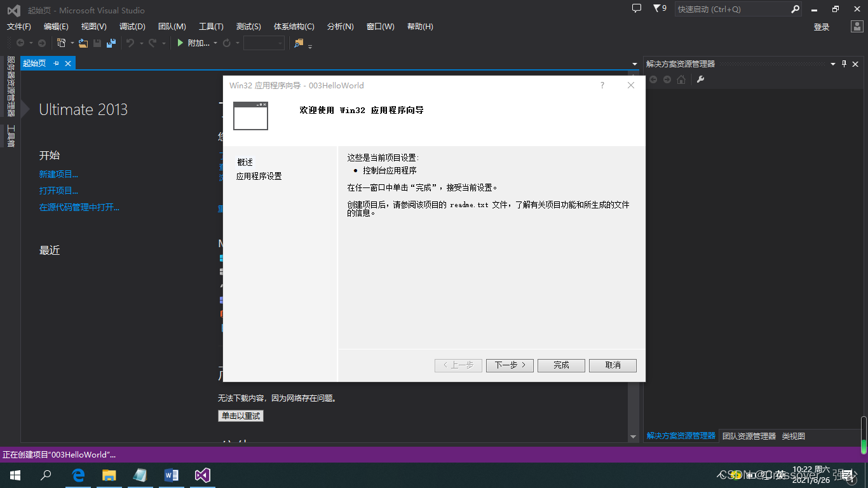Screen dimensions: 868x488
Task: Click Sign in (登录) link
Action: click(x=822, y=27)
